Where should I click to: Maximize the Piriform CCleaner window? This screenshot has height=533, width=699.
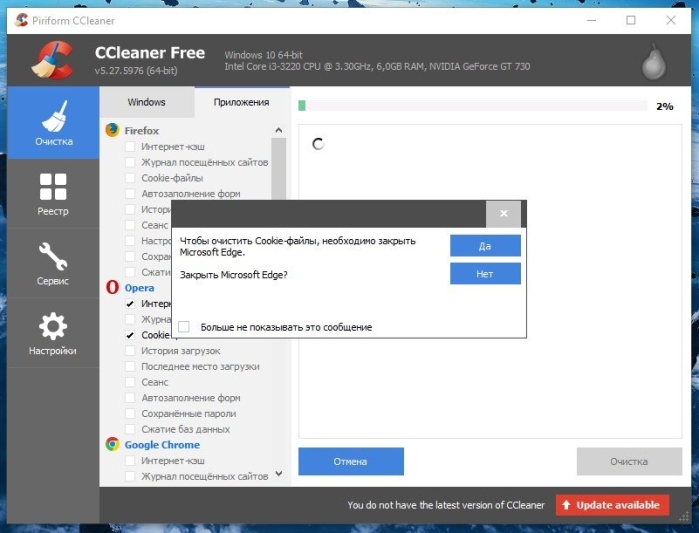coord(631,20)
